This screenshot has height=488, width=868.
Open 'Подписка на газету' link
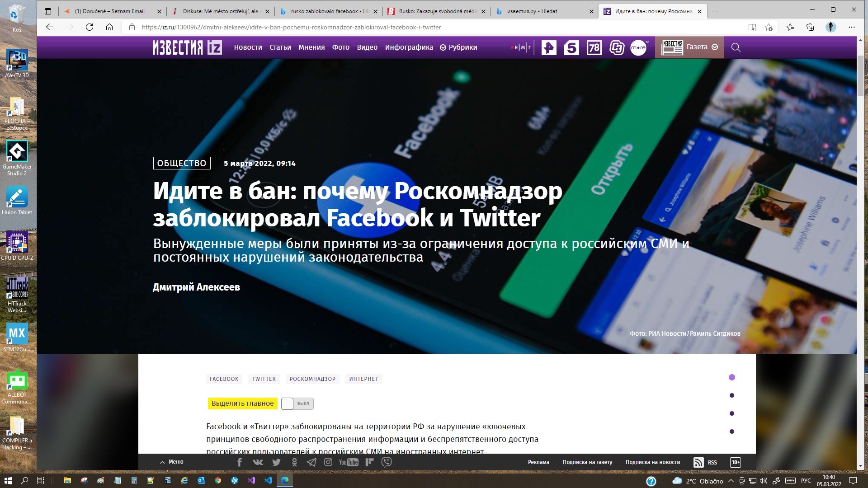point(587,462)
